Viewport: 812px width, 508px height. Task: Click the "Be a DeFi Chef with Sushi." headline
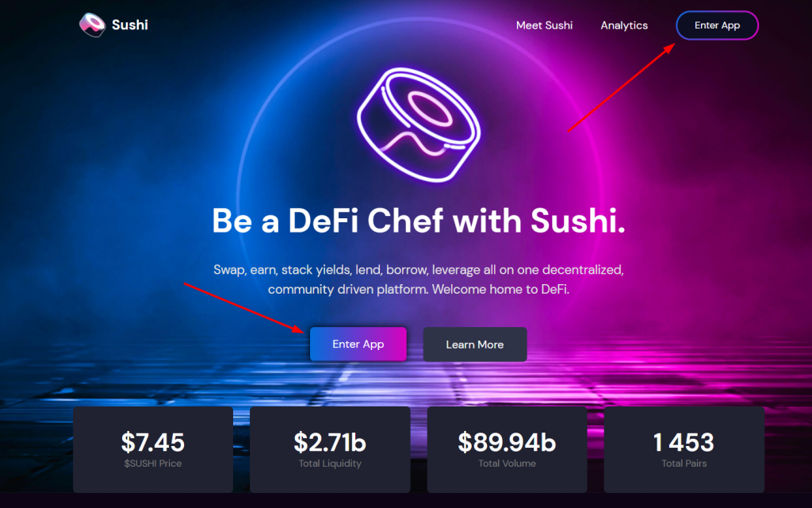coord(419,221)
